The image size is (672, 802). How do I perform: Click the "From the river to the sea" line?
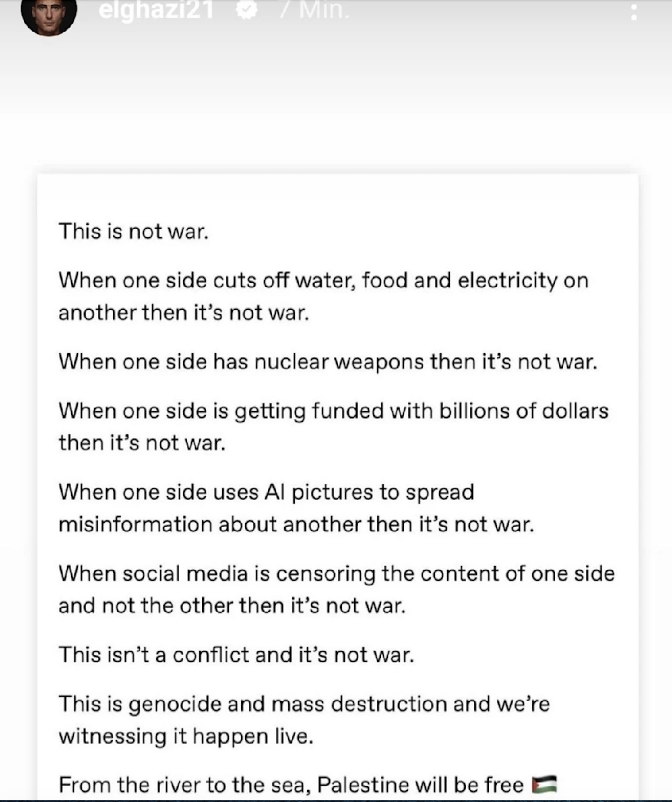click(x=291, y=785)
